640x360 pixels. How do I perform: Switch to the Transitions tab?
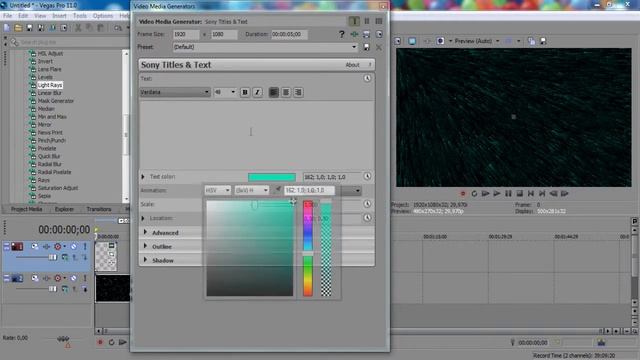pyautogui.click(x=99, y=209)
